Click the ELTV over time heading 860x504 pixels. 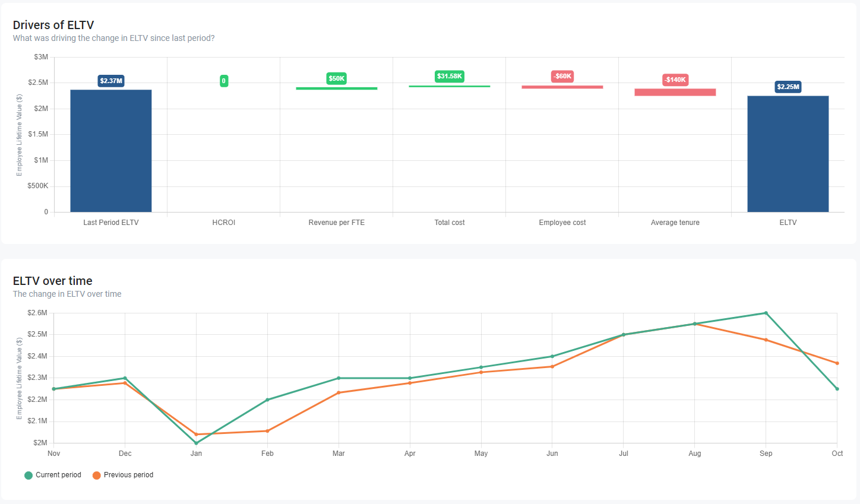[x=53, y=281]
